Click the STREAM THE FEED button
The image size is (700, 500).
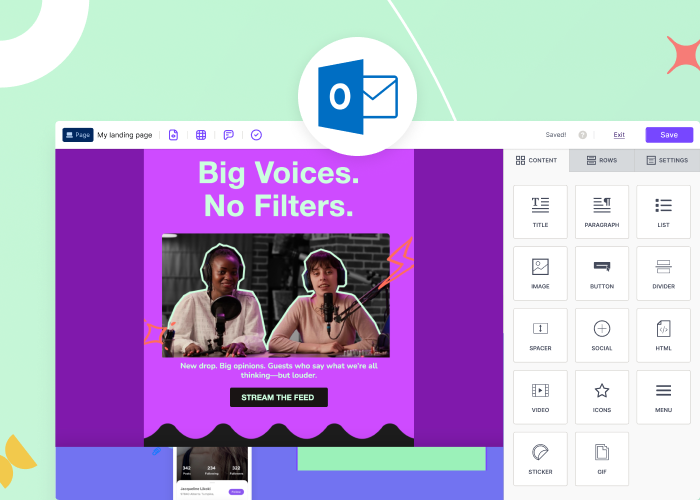click(x=279, y=397)
